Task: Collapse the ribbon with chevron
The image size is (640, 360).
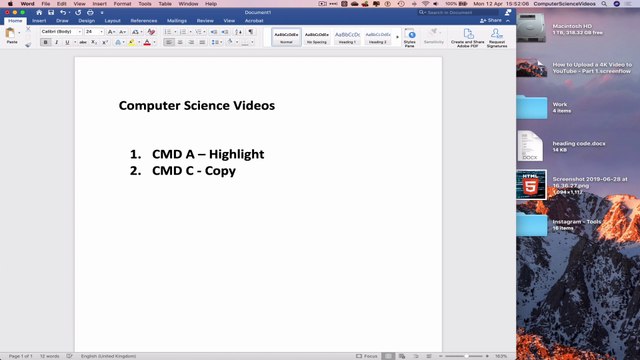Action: pos(508,21)
